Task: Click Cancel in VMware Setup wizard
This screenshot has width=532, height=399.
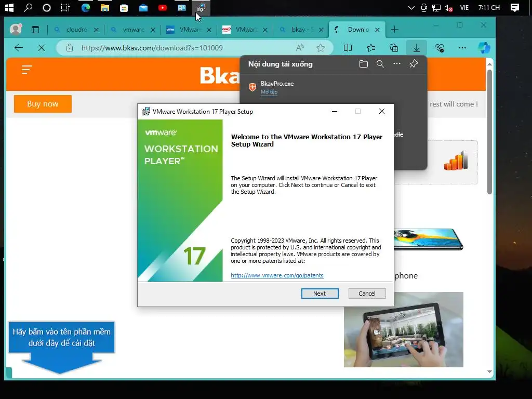Action: pos(367,294)
